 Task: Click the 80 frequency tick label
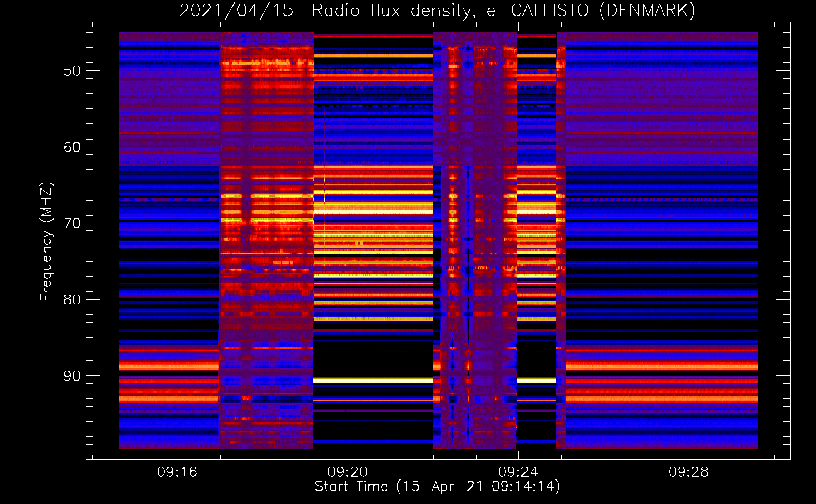point(72,300)
